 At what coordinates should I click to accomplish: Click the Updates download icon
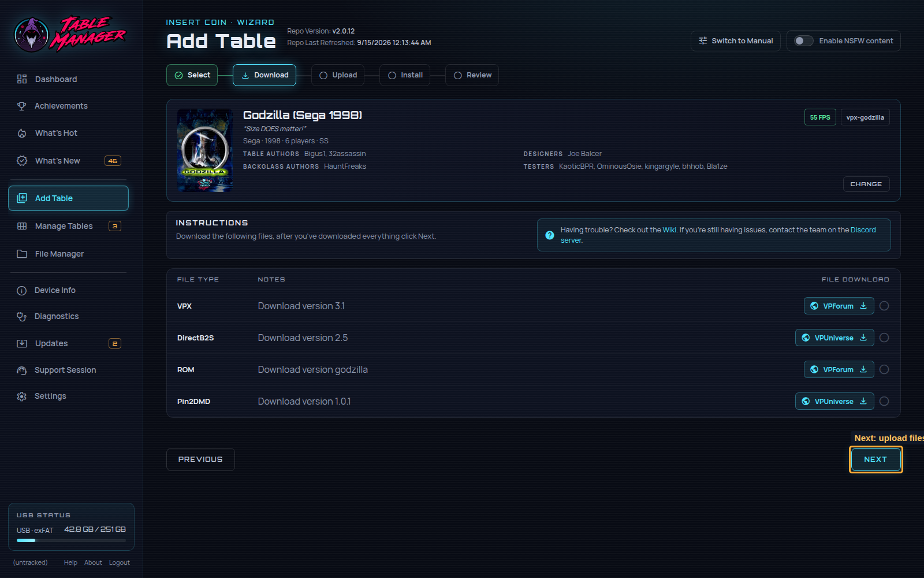(22, 343)
